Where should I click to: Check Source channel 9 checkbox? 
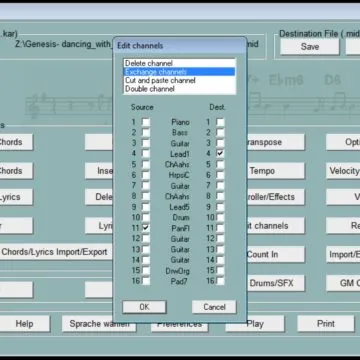(x=146, y=207)
